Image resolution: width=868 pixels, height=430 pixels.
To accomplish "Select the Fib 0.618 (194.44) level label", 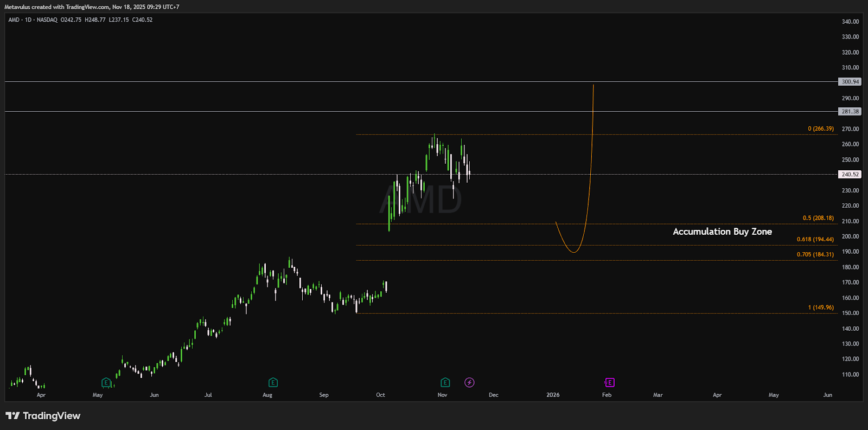I will (815, 240).
